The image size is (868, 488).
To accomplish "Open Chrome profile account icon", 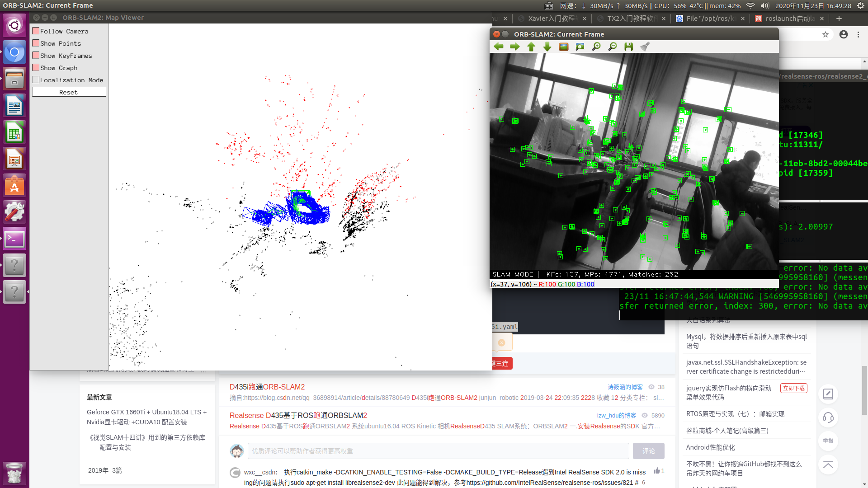I will pos(844,34).
